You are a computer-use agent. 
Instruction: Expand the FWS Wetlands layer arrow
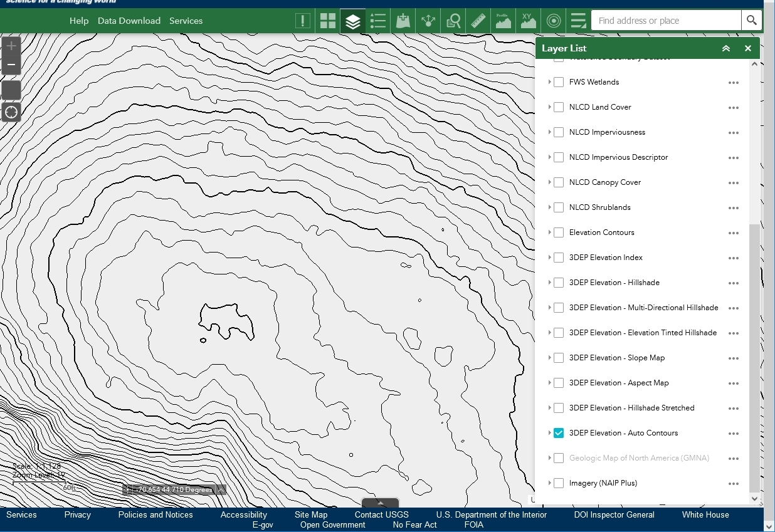[x=550, y=82]
